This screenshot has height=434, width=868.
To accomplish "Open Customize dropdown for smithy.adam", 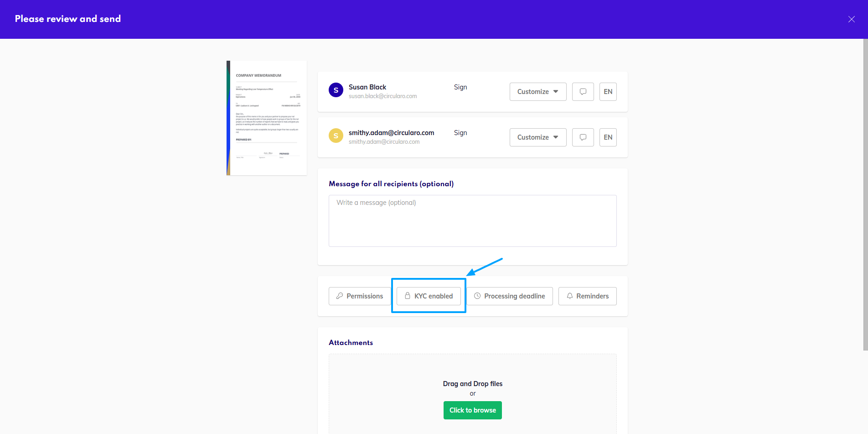I will [x=537, y=137].
